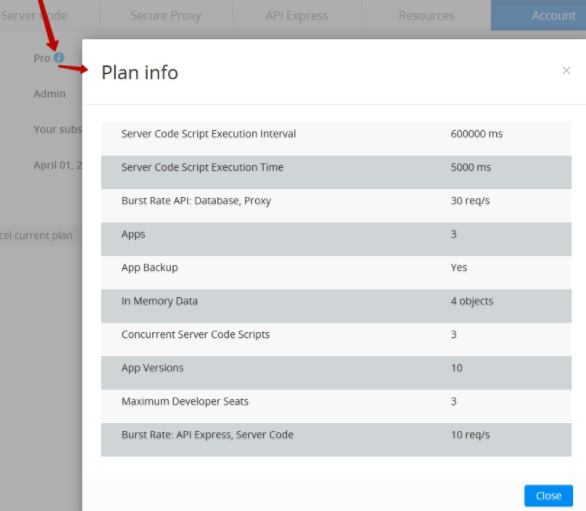Click the value 10 for App Versions
The height and width of the screenshot is (511, 586).
click(x=457, y=368)
